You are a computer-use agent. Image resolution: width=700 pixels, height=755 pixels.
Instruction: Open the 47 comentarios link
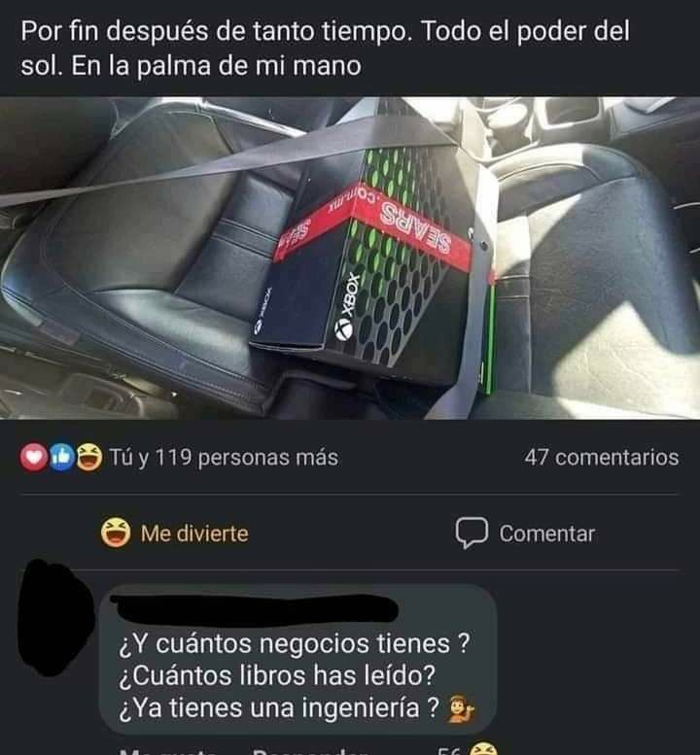click(x=601, y=458)
